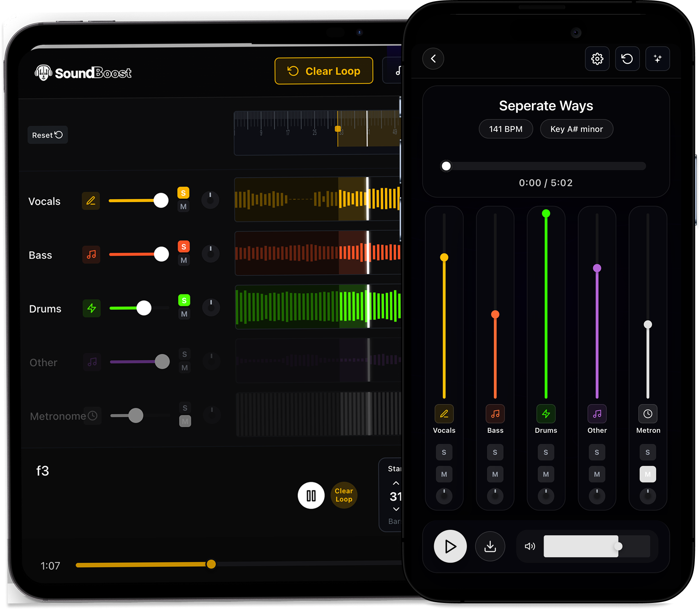Click the phone master volume slider
The width and height of the screenshot is (700, 610).
pyautogui.click(x=597, y=546)
